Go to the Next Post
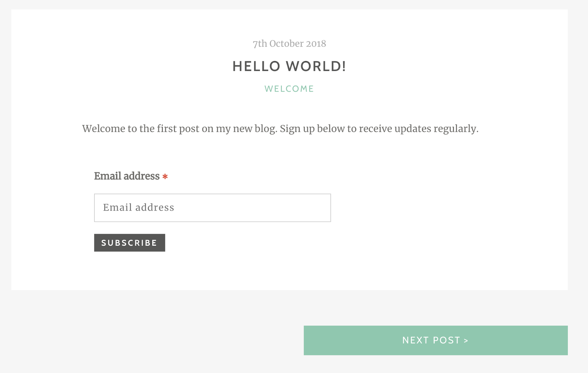 pyautogui.click(x=435, y=340)
